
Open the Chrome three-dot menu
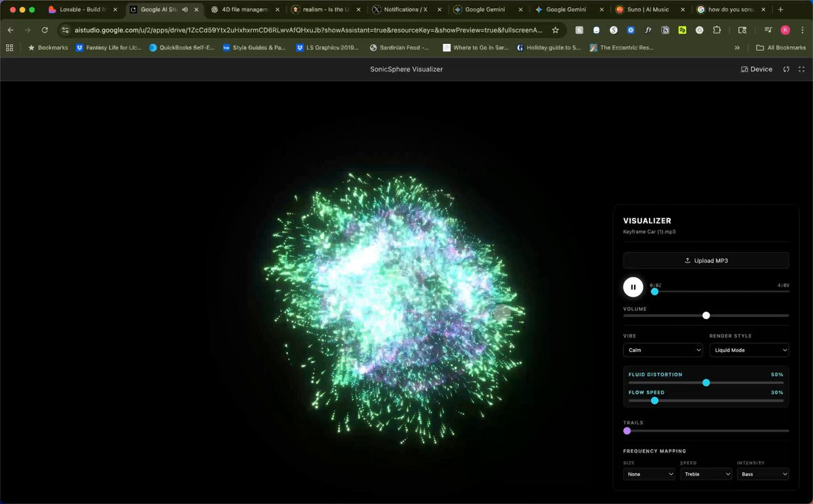[801, 30]
